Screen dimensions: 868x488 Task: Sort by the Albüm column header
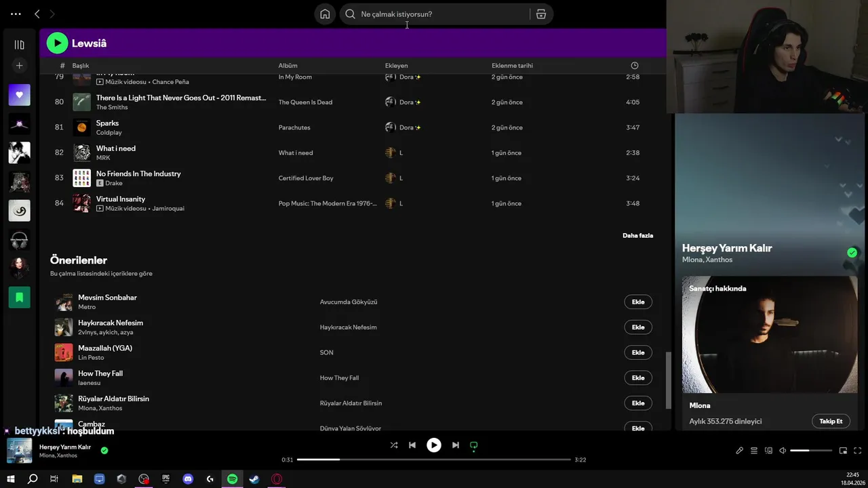click(x=288, y=66)
